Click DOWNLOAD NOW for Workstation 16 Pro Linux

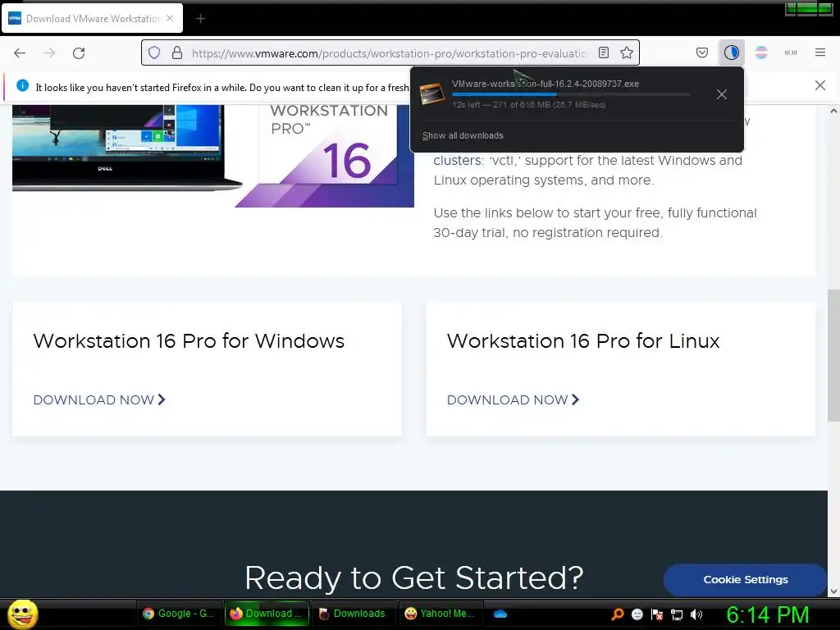(514, 399)
